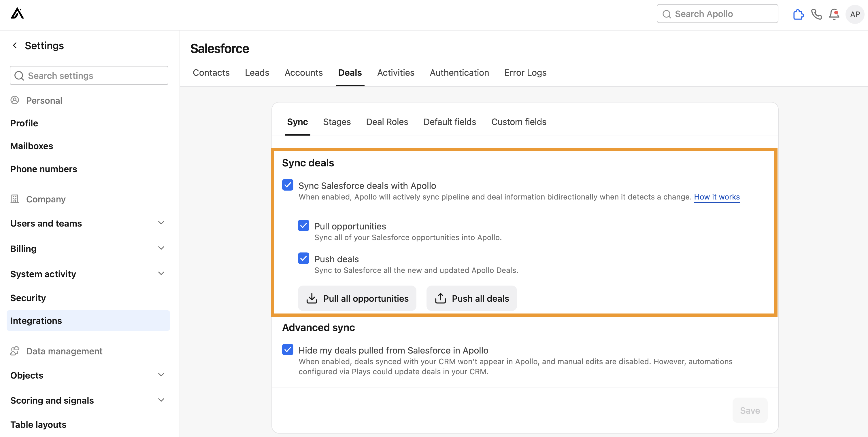Click the grayed-out Save button
Screen dimensions: 868x437
coord(750,410)
